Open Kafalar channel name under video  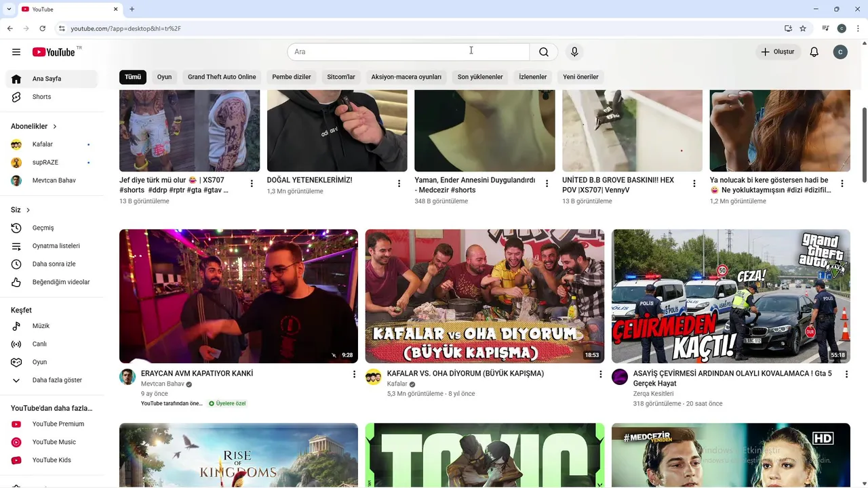(397, 384)
